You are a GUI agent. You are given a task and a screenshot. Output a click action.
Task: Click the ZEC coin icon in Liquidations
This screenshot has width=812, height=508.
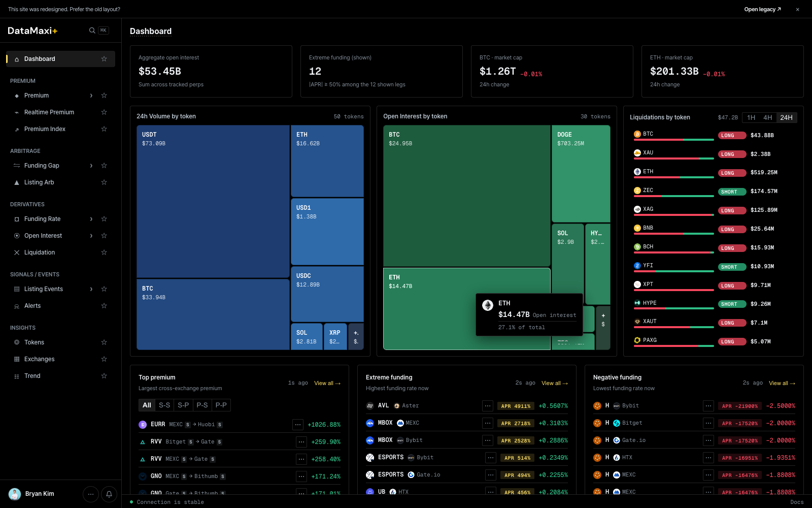(x=637, y=190)
